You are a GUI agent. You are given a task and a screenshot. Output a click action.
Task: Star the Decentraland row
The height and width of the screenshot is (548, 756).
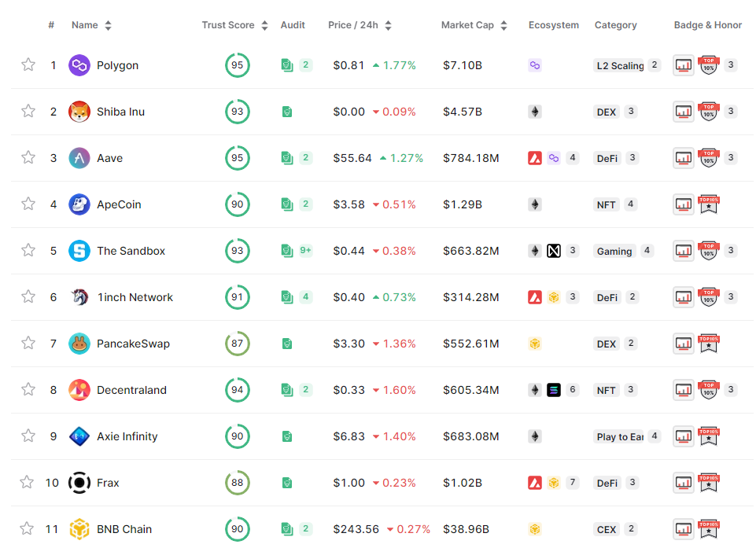click(28, 389)
